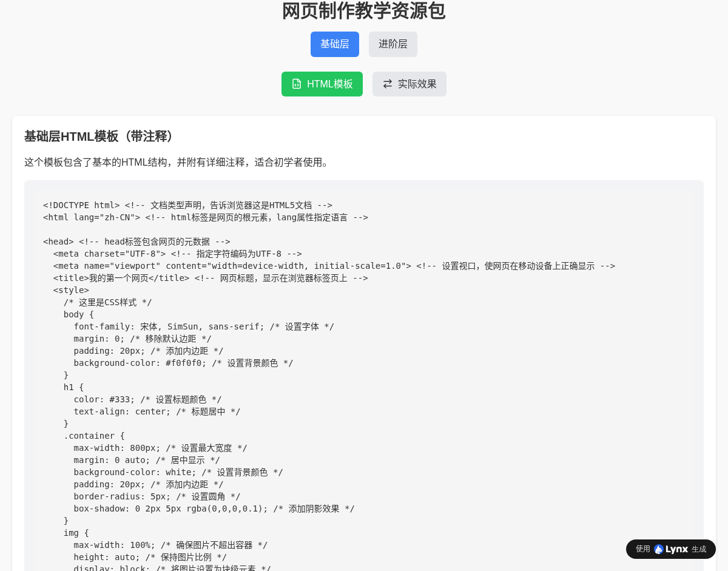Click the swap arrows icon beside 实际效果

coord(388,84)
